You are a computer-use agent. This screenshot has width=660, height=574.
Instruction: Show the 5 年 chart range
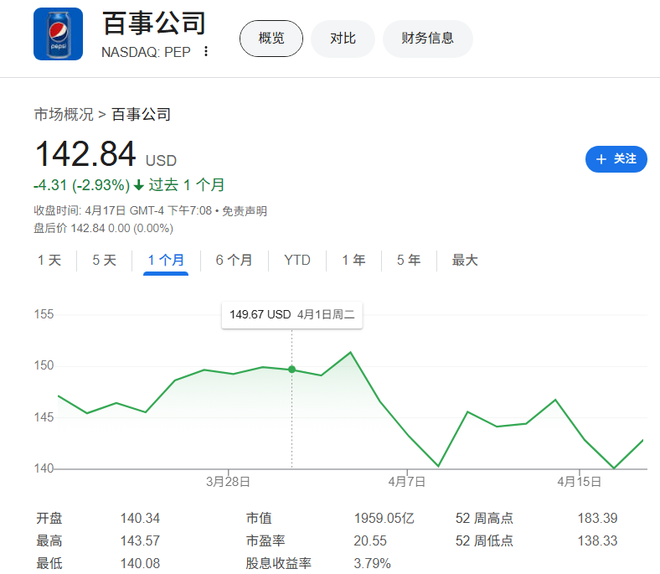tap(408, 260)
